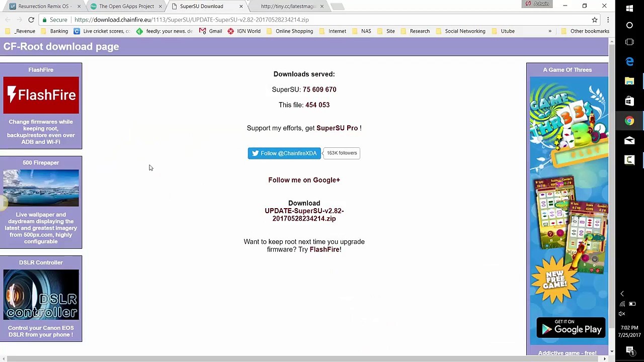Open the feedly bookmark
This screenshot has width=644, height=362.
coord(165,31)
